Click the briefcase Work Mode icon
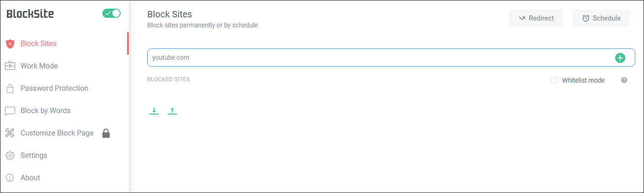This screenshot has width=644, height=193. click(x=10, y=66)
